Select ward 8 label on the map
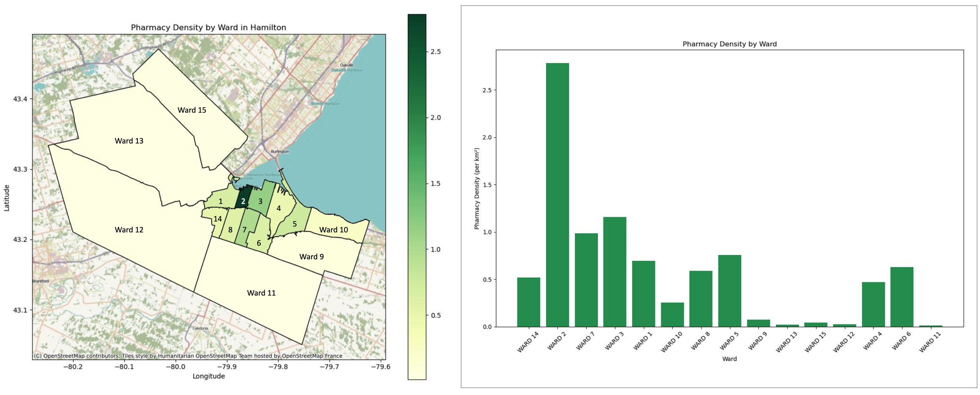The width and height of the screenshot is (980, 395). (230, 230)
